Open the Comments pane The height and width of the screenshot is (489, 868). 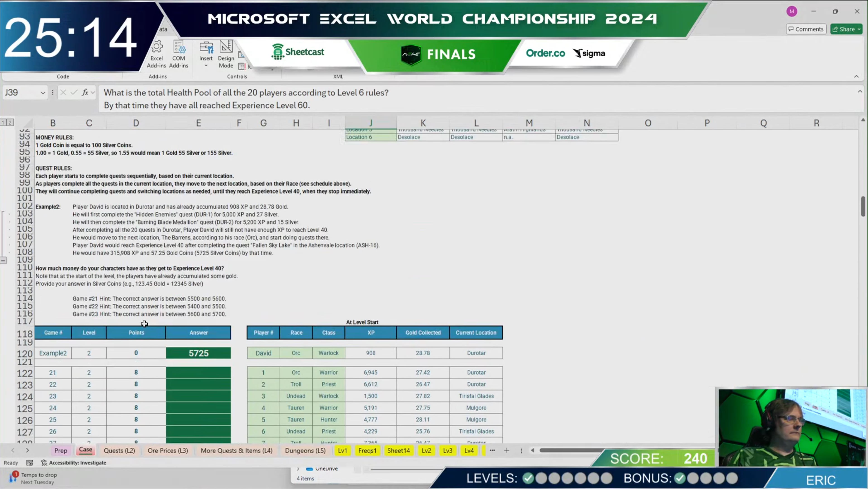(806, 29)
